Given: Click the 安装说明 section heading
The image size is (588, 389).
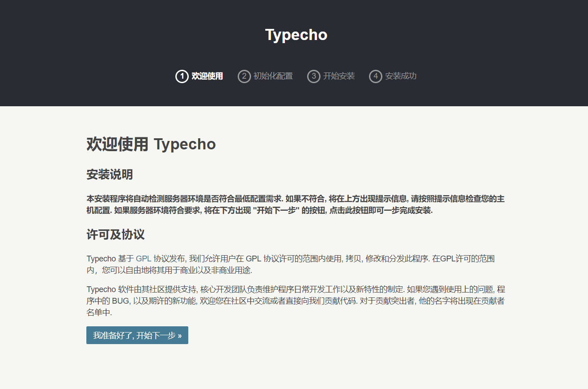Looking at the screenshot, I should click(x=109, y=175).
